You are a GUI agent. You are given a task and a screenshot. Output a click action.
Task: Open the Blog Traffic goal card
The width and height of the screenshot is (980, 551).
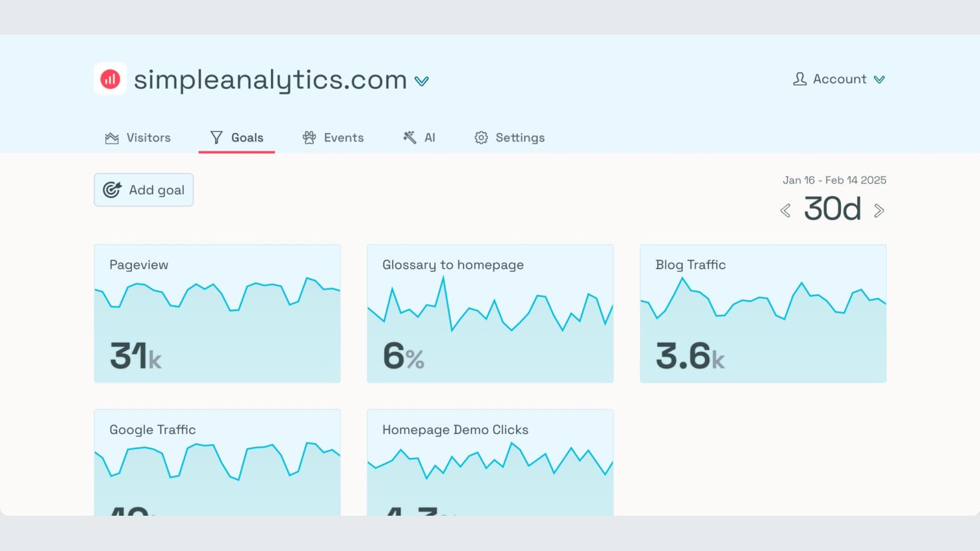763,313
